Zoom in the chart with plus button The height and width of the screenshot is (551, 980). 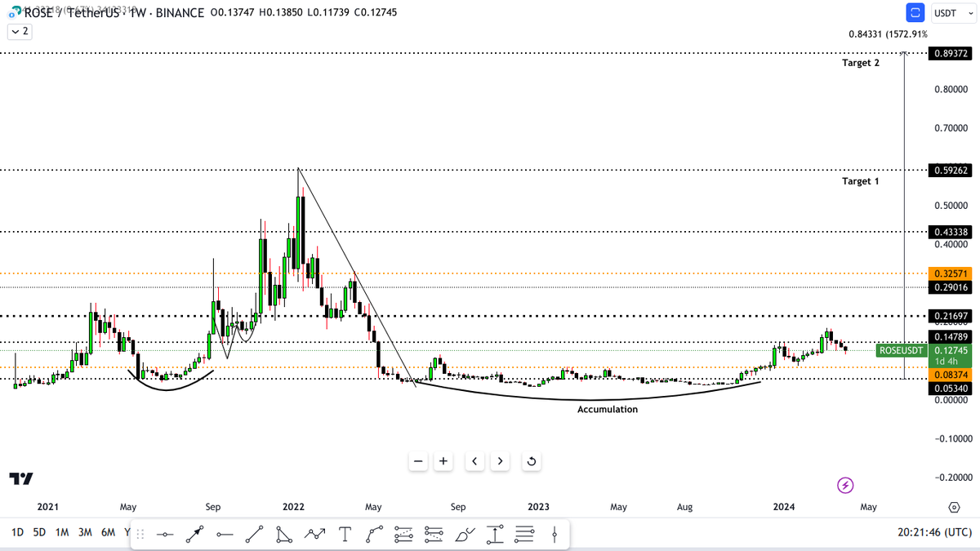point(443,461)
